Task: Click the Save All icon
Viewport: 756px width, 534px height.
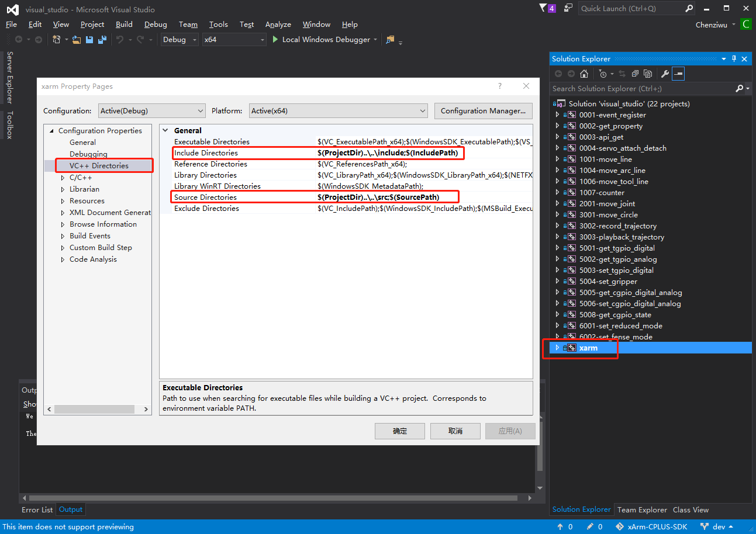Action: tap(102, 40)
